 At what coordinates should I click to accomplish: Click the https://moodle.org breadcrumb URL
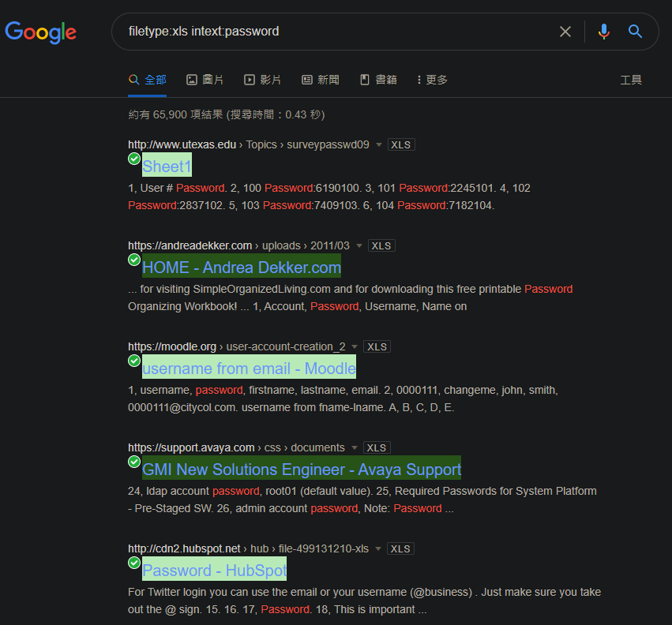(x=172, y=347)
